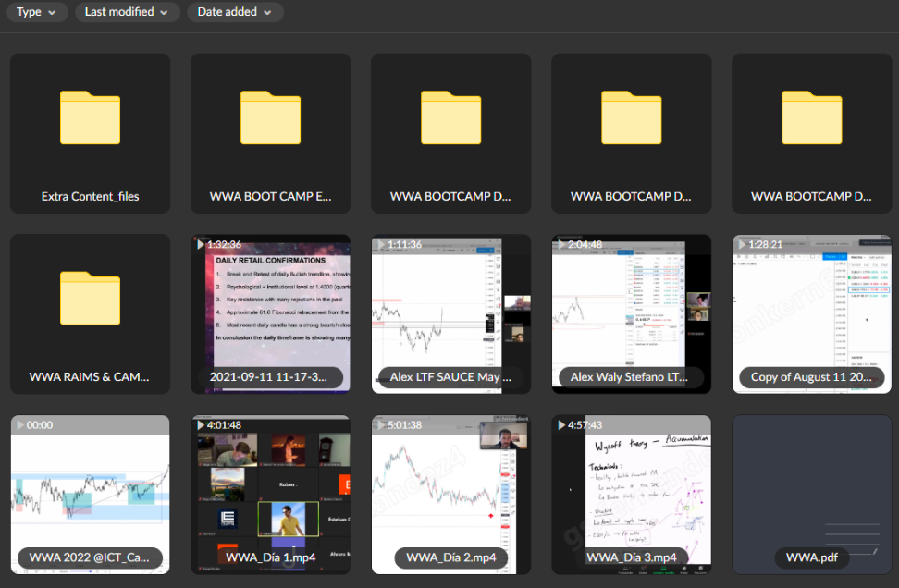This screenshot has height=588, width=899.
Task: Open the Date added filter dropdown
Action: (x=235, y=12)
